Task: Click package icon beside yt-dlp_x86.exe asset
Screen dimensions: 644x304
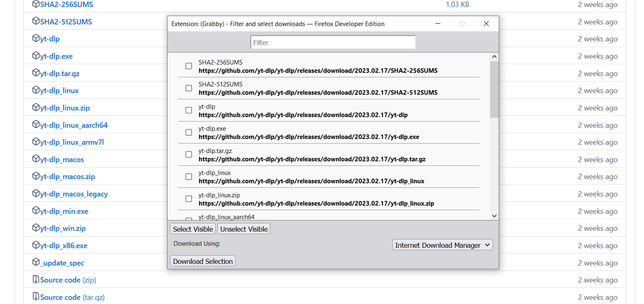Action: pyautogui.click(x=36, y=245)
